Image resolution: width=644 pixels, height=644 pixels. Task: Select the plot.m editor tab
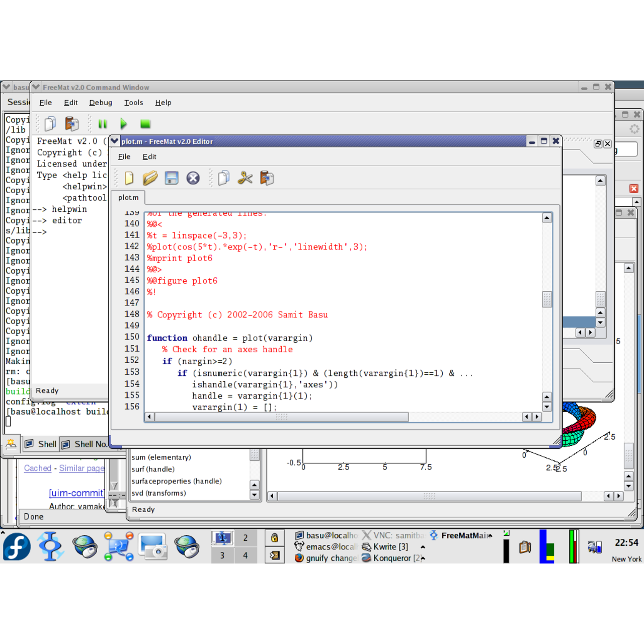128,198
